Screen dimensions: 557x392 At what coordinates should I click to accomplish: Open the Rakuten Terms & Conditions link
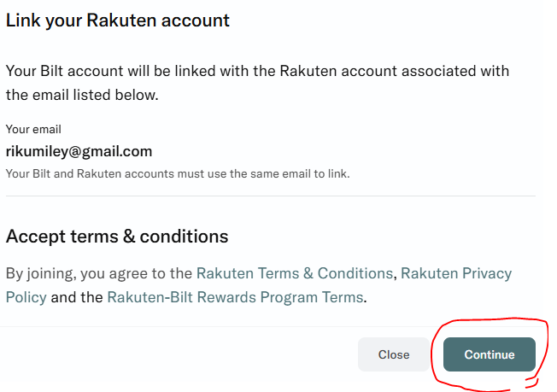tap(294, 273)
